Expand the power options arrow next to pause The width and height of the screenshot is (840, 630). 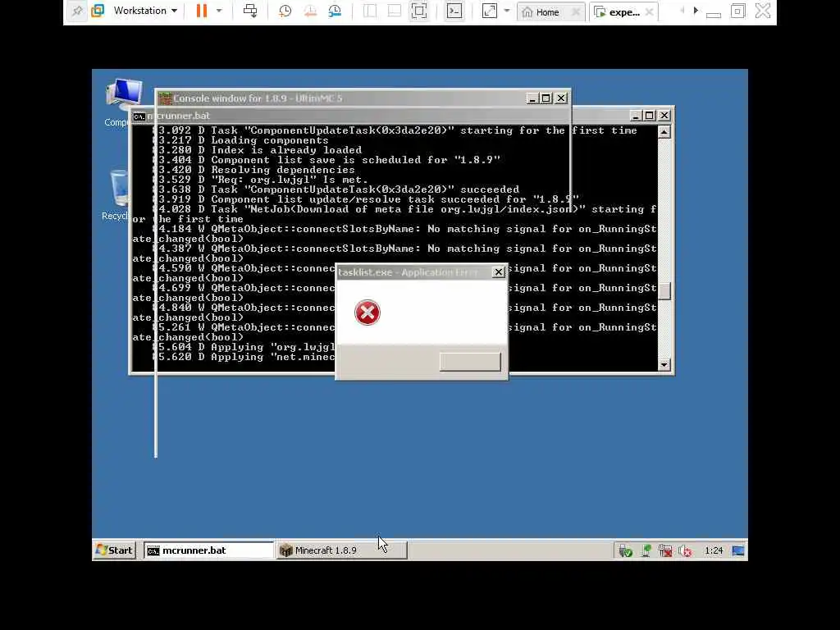[x=218, y=11]
